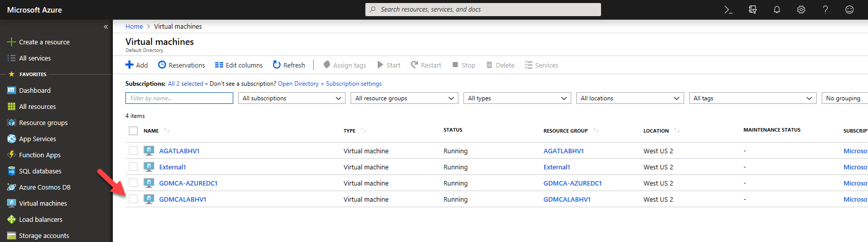This screenshot has height=242, width=868.
Task: Check the select-all checkbox in the header
Action: pos(133,131)
